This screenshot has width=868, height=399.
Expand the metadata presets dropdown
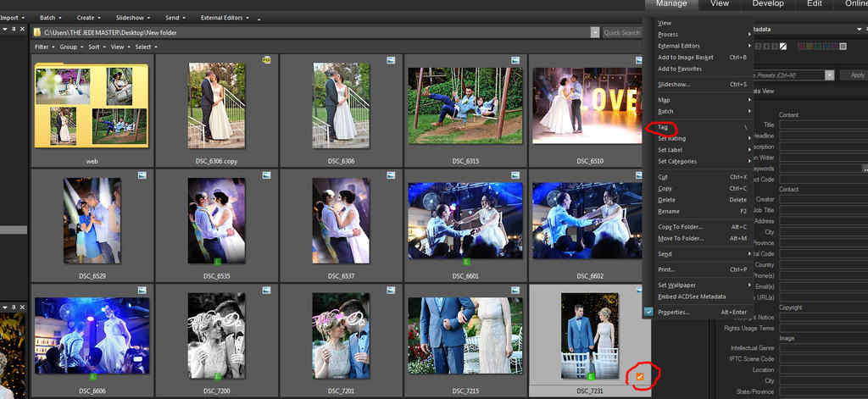coord(829,75)
